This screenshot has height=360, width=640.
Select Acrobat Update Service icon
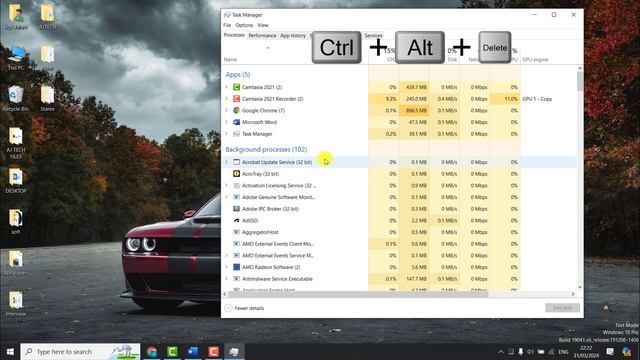pyautogui.click(x=236, y=162)
